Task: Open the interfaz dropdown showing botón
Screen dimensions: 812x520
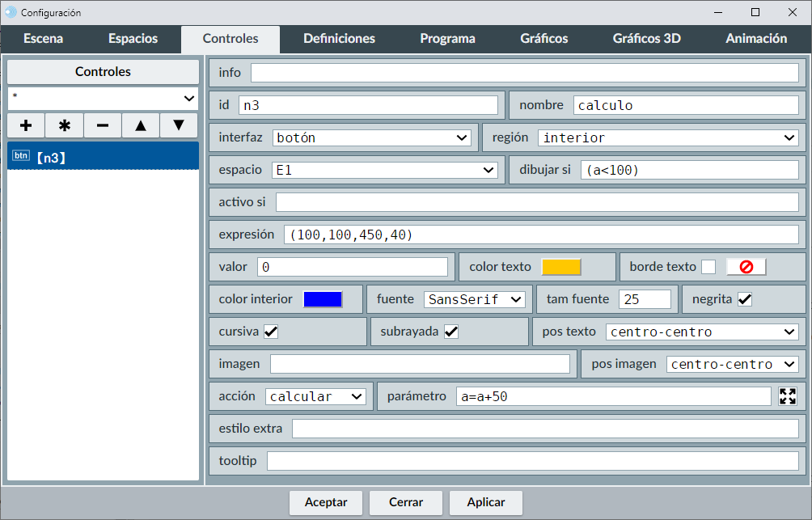Action: coord(372,137)
